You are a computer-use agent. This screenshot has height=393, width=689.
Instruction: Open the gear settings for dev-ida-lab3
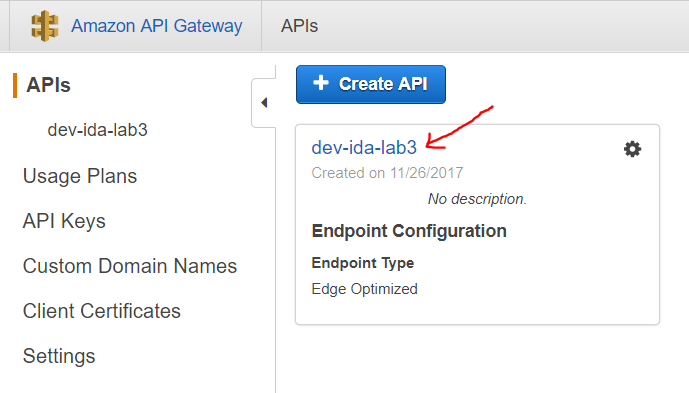632,149
